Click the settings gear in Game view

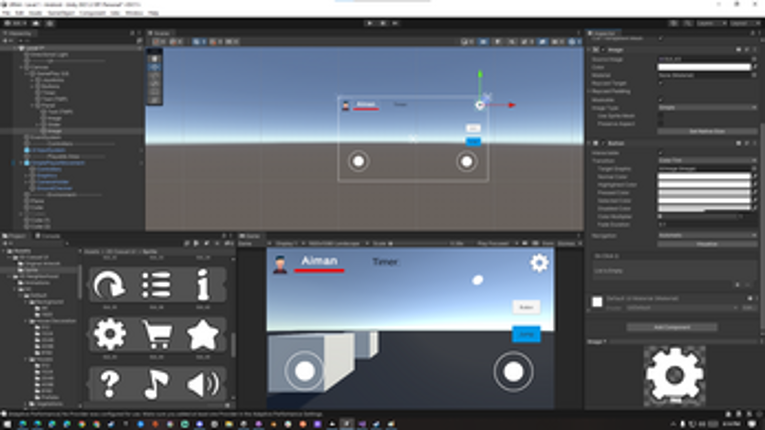coord(539,263)
